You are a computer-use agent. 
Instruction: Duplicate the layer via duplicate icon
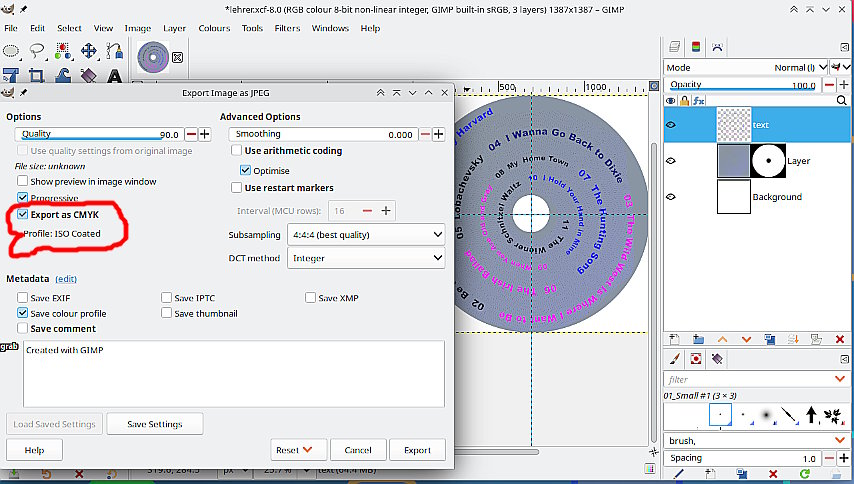coord(769,340)
